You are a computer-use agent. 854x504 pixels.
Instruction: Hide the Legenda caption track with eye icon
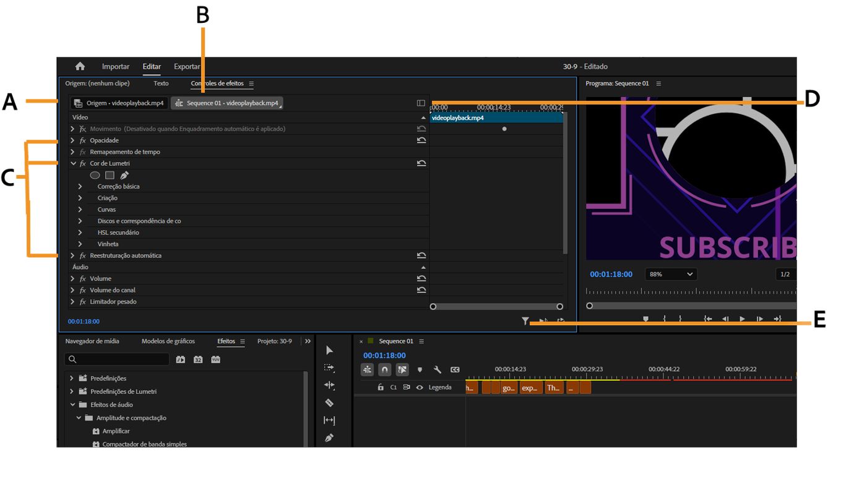(420, 387)
